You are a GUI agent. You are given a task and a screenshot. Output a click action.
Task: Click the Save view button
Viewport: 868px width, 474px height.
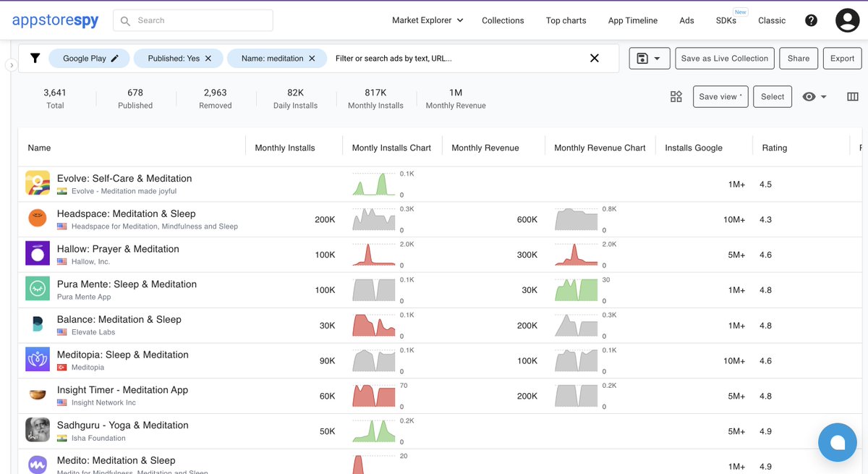[720, 97]
